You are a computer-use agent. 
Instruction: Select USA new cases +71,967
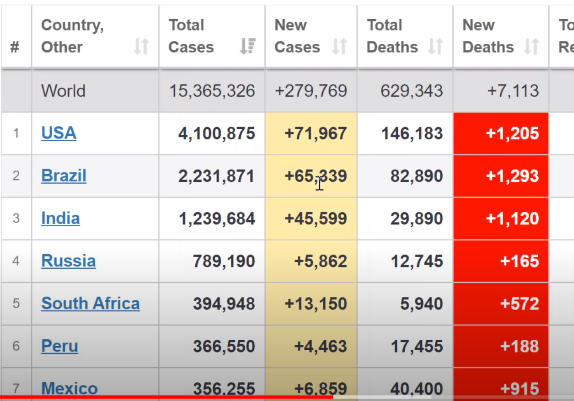click(316, 133)
